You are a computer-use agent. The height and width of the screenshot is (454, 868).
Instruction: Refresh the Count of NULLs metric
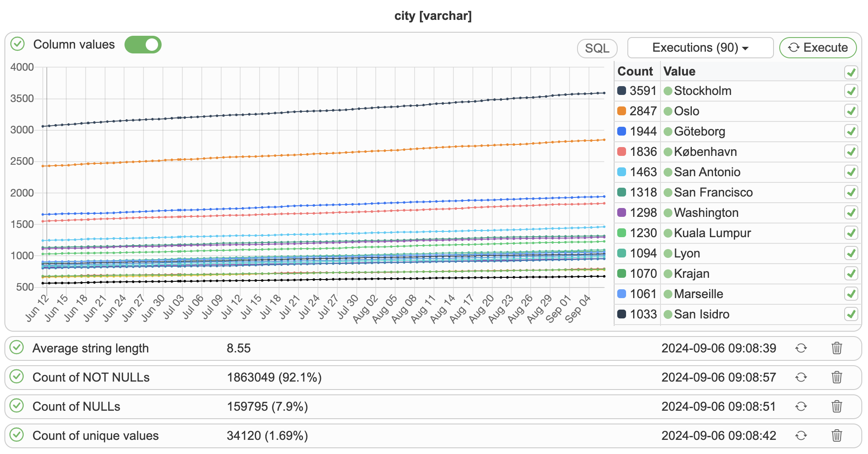pyautogui.click(x=801, y=407)
